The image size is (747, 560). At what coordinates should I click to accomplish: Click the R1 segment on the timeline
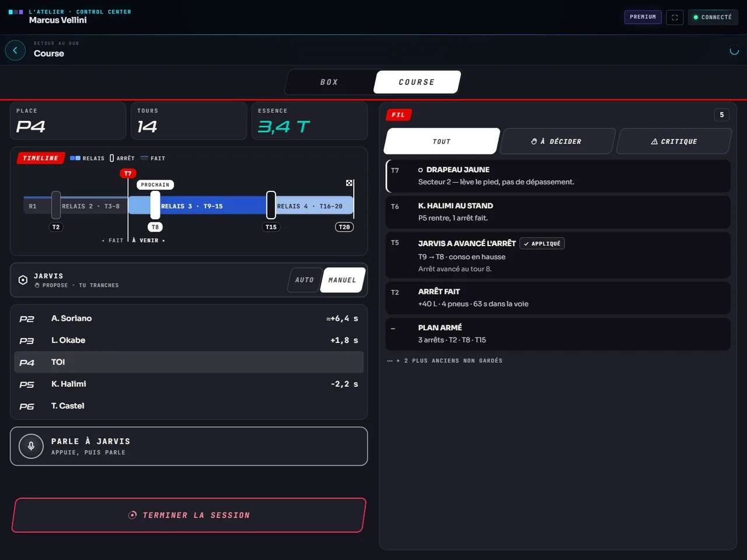click(37, 206)
